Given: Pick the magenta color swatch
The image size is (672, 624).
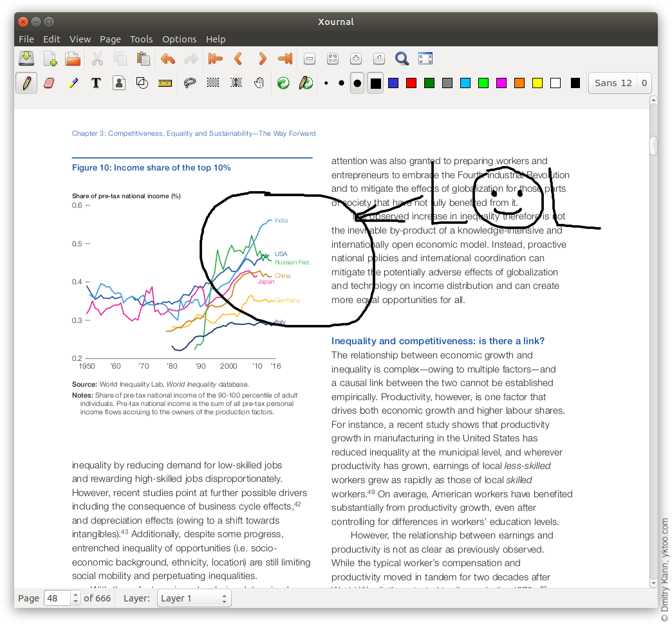Looking at the screenshot, I should 501,83.
